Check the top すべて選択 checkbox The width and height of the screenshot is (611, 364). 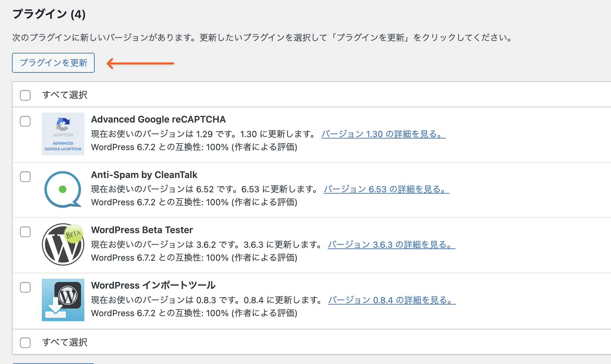pos(25,95)
